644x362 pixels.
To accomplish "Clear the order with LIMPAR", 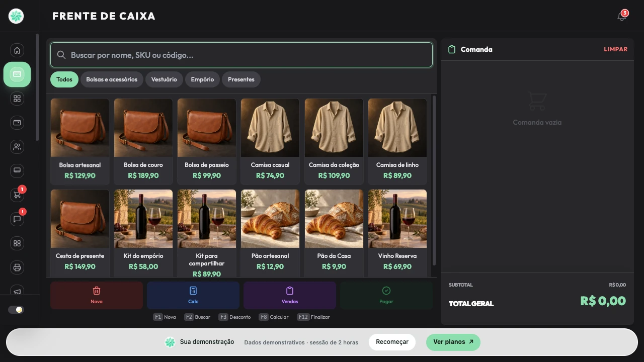I will click(616, 49).
